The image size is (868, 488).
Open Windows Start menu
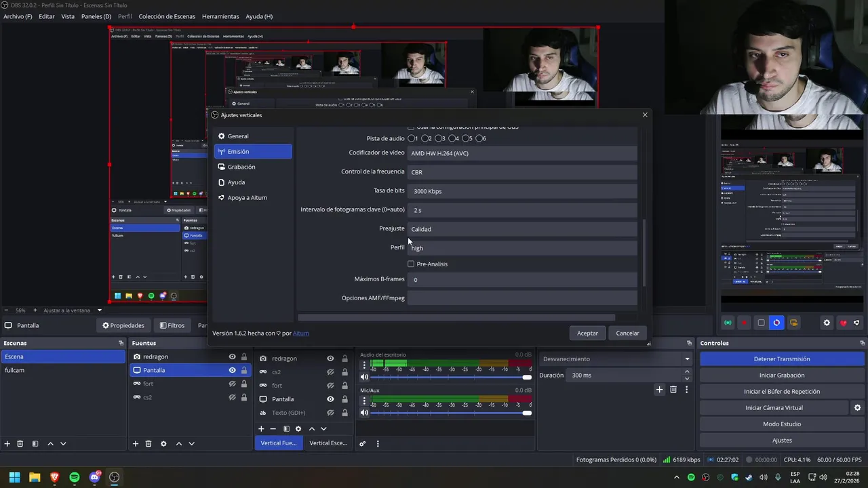[14, 477]
